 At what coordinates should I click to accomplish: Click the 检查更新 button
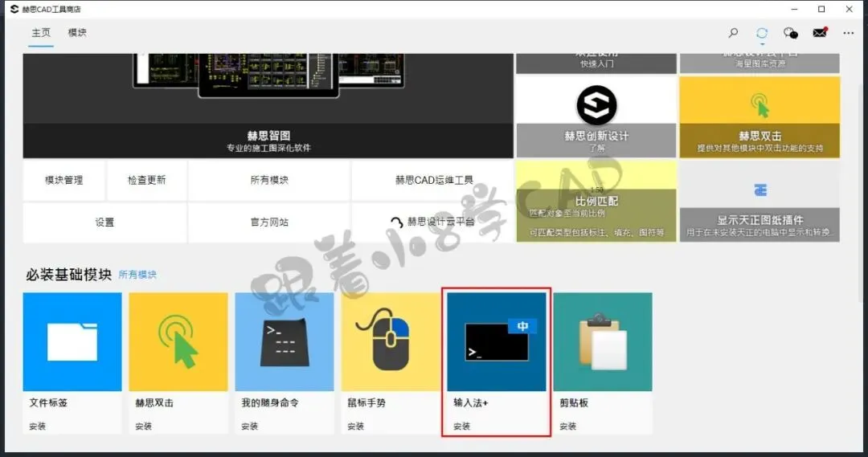coord(147,180)
